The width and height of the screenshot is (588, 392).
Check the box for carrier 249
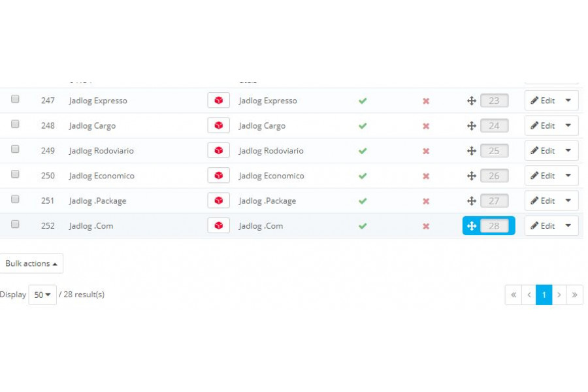click(x=15, y=149)
